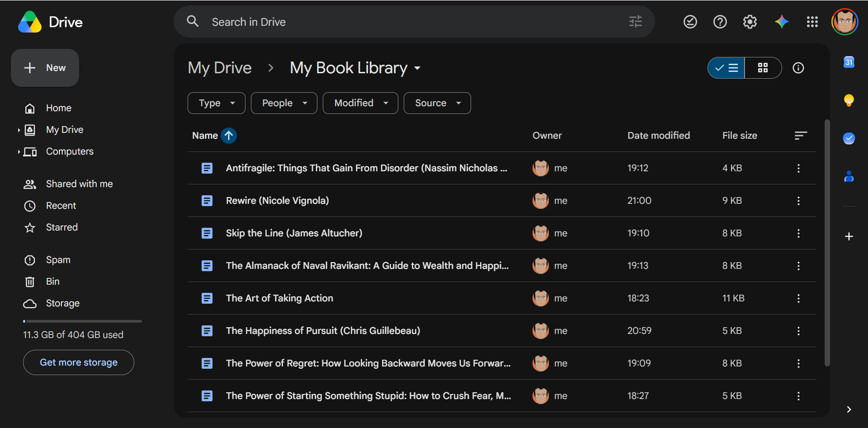Image resolution: width=868 pixels, height=428 pixels.
Task: Open more actions for Rewire (Nicole Vignola)
Action: click(x=799, y=201)
